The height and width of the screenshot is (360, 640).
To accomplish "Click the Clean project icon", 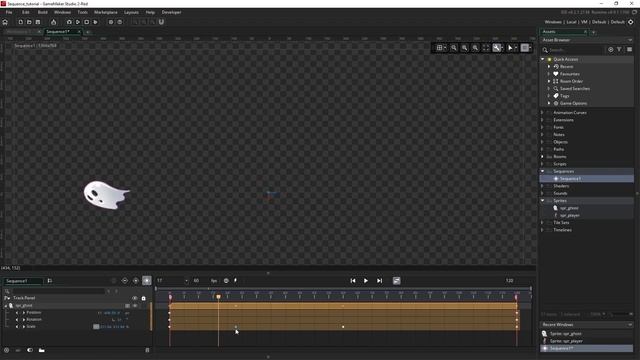I will click(x=53, y=22).
